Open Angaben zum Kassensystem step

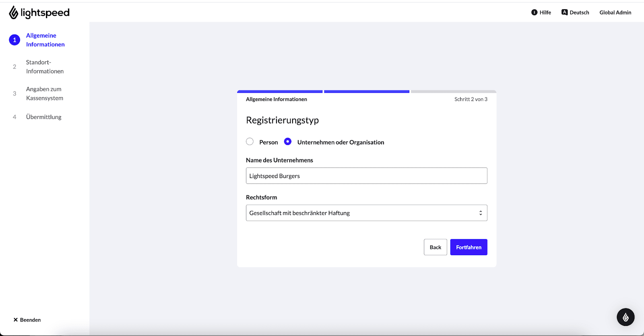44,94
